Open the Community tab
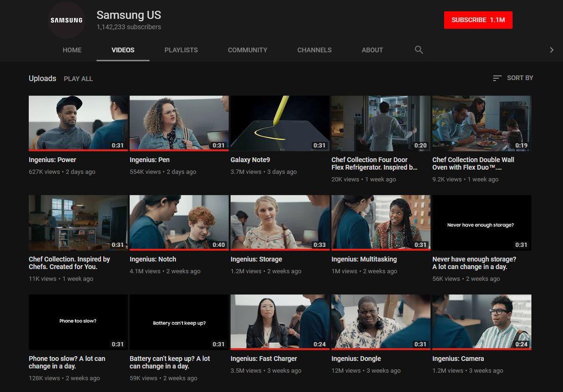 [248, 50]
